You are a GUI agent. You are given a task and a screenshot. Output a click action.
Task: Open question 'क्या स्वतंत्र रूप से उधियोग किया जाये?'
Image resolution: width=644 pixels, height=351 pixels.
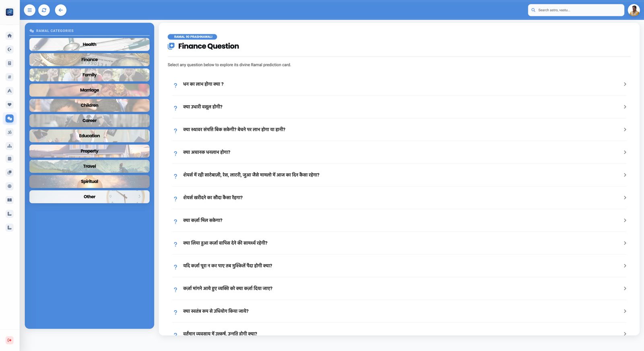pos(399,311)
